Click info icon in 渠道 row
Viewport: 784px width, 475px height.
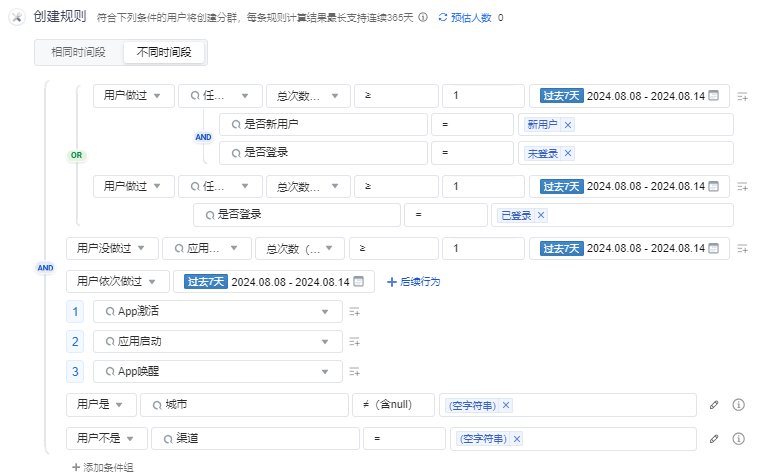738,438
